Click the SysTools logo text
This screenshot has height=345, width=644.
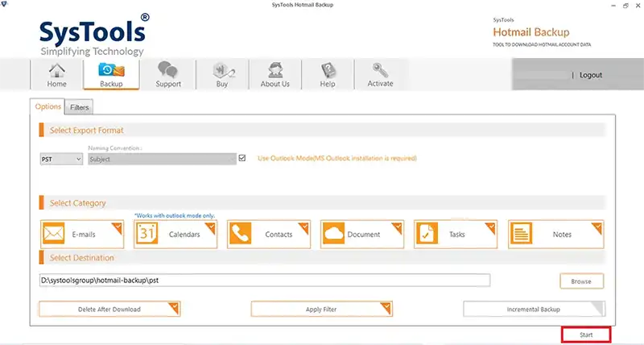pos(93,32)
